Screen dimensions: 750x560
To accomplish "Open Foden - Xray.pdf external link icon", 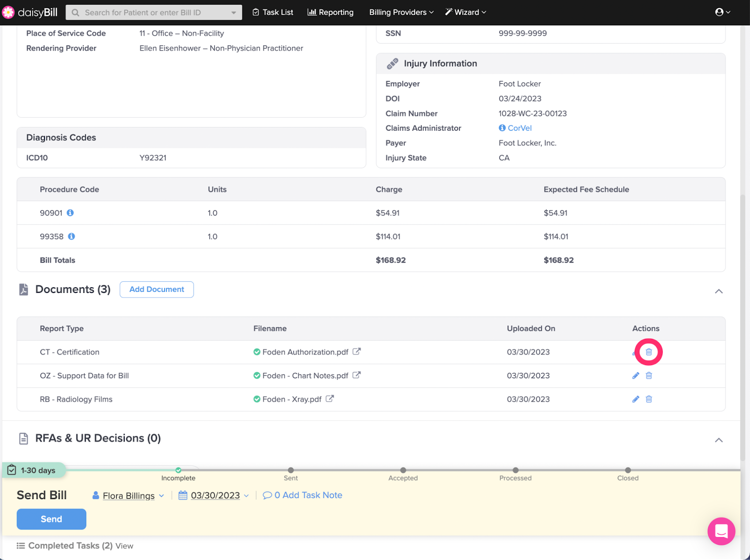I will point(330,399).
